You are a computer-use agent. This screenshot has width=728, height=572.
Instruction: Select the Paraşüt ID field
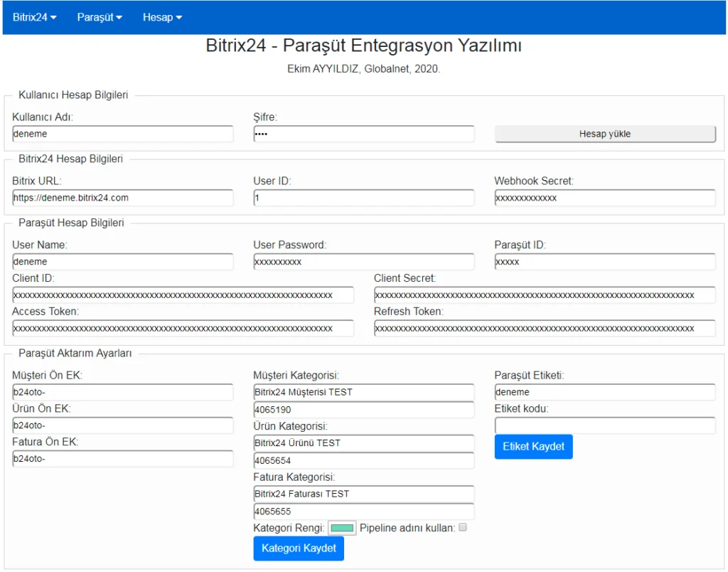[605, 262]
